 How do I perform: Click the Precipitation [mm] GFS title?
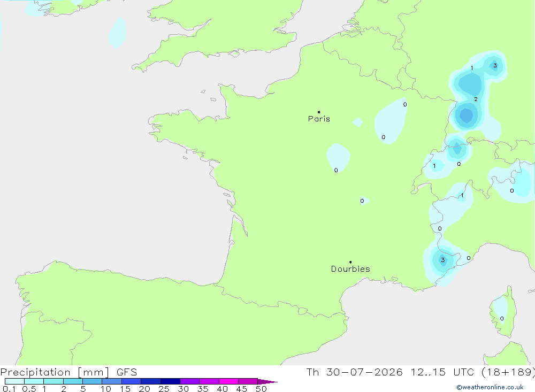point(68,372)
